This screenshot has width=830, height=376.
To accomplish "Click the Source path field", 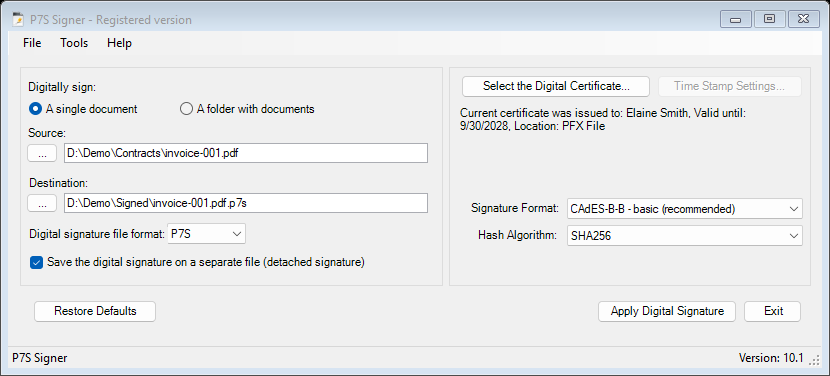I will pyautogui.click(x=246, y=153).
